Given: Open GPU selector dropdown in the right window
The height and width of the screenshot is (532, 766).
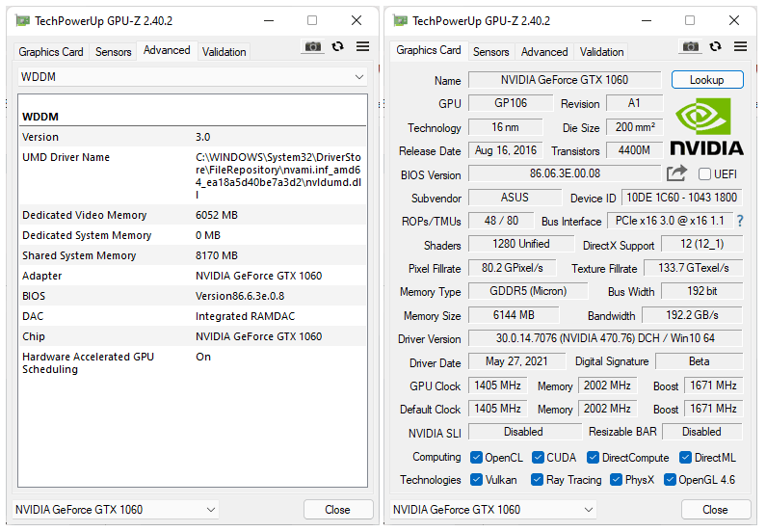Looking at the screenshot, I should [493, 510].
